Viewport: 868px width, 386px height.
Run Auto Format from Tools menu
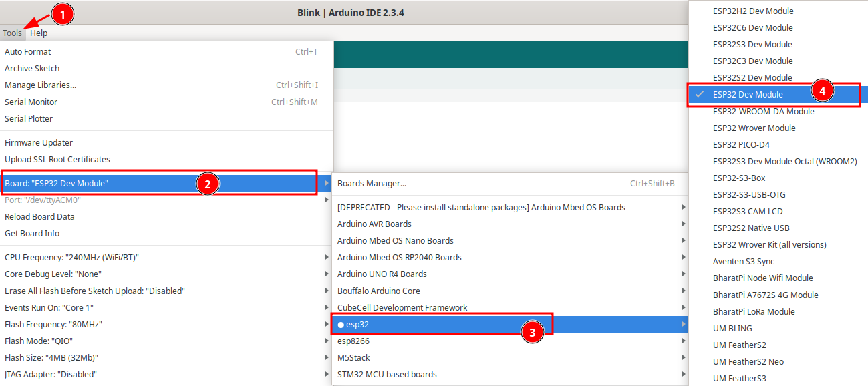[166, 51]
